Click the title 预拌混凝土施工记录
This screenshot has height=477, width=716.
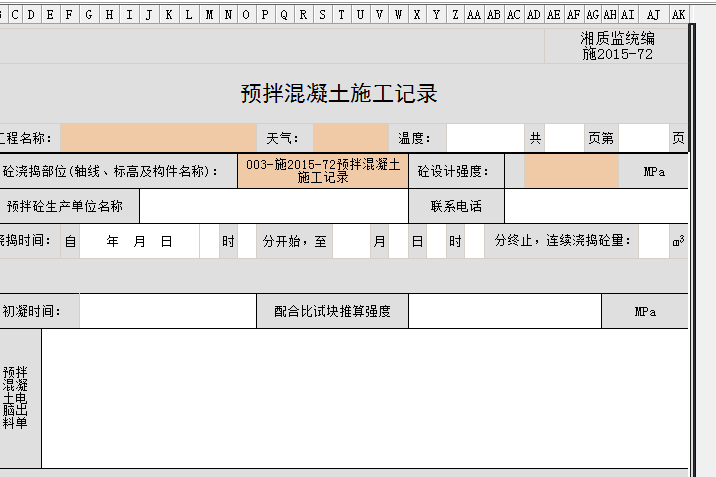tap(339, 94)
